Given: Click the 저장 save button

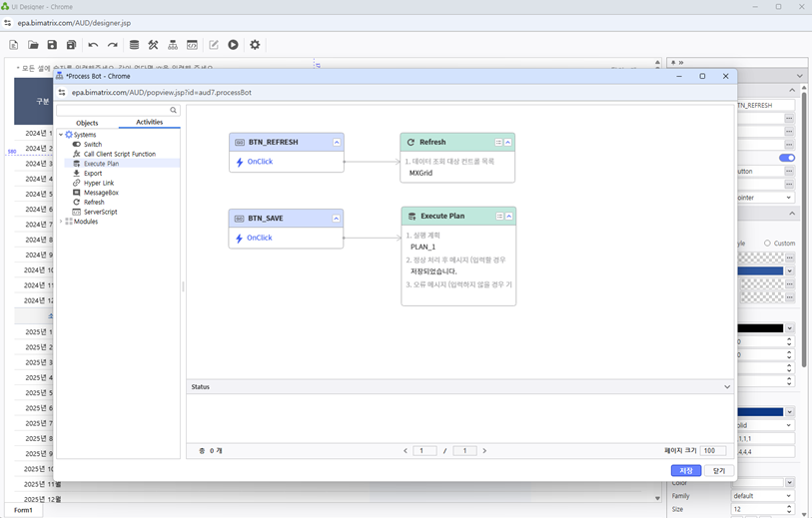Looking at the screenshot, I should pos(685,470).
